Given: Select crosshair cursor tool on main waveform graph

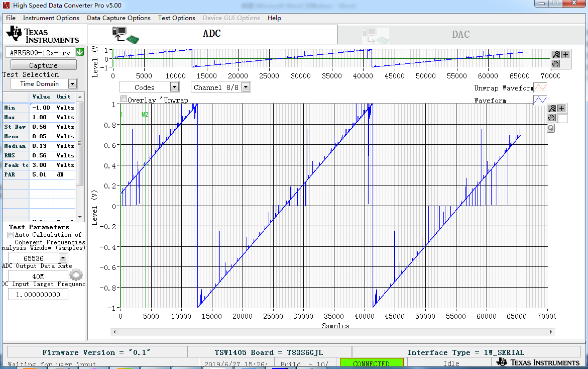Looking at the screenshot, I should tap(561, 109).
